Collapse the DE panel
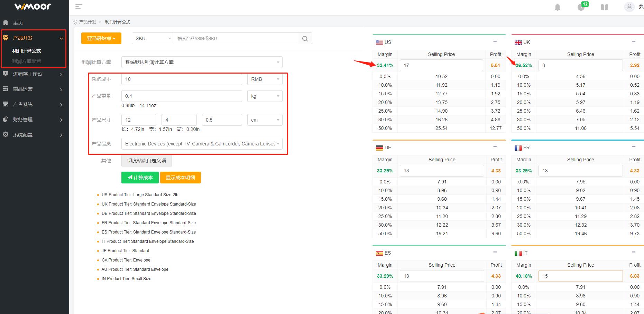This screenshot has height=314, width=644. coord(495,147)
